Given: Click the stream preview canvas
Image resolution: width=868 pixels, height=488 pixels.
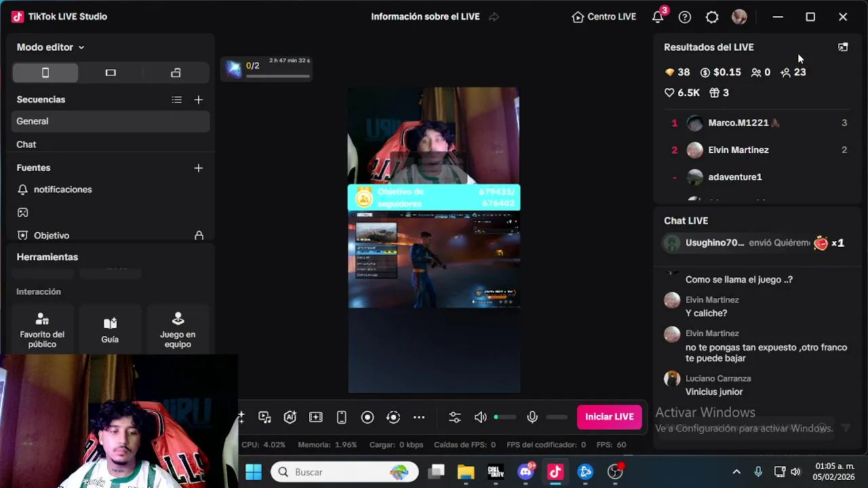Looking at the screenshot, I should click(434, 241).
